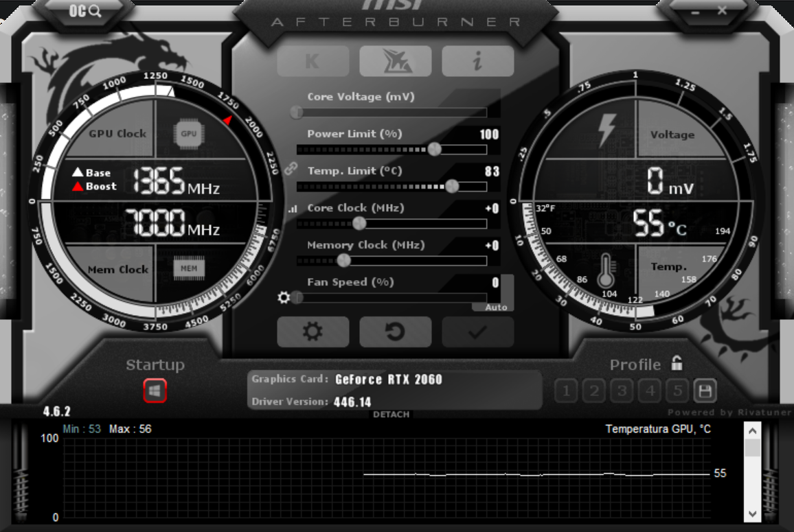The width and height of the screenshot is (794, 532).
Task: Close the Afterburner window
Action: click(x=722, y=10)
